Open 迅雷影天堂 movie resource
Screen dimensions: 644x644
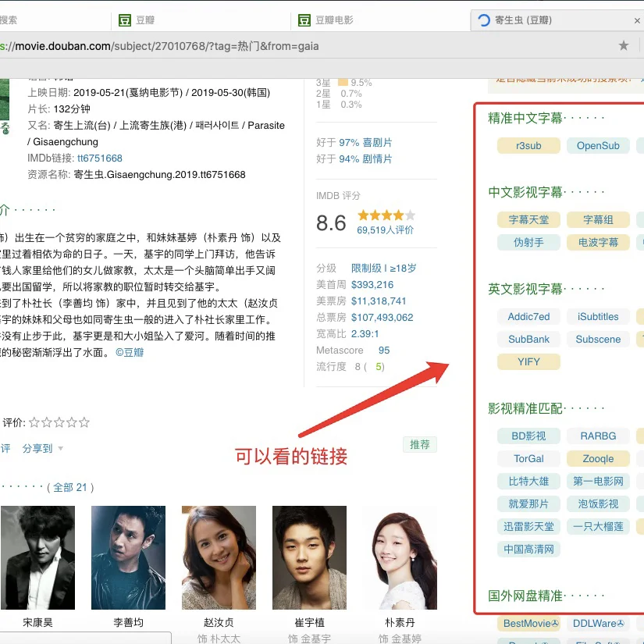pyautogui.click(x=528, y=527)
